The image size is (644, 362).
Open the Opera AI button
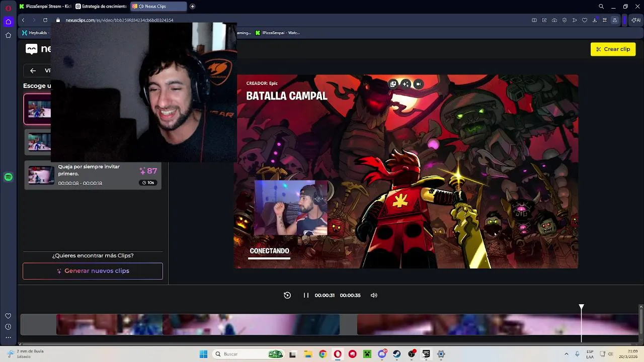point(636,20)
